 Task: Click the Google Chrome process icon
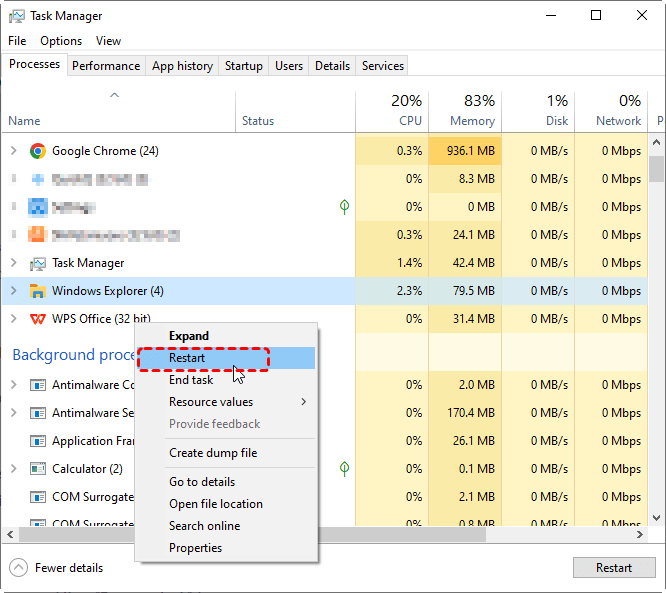[38, 151]
